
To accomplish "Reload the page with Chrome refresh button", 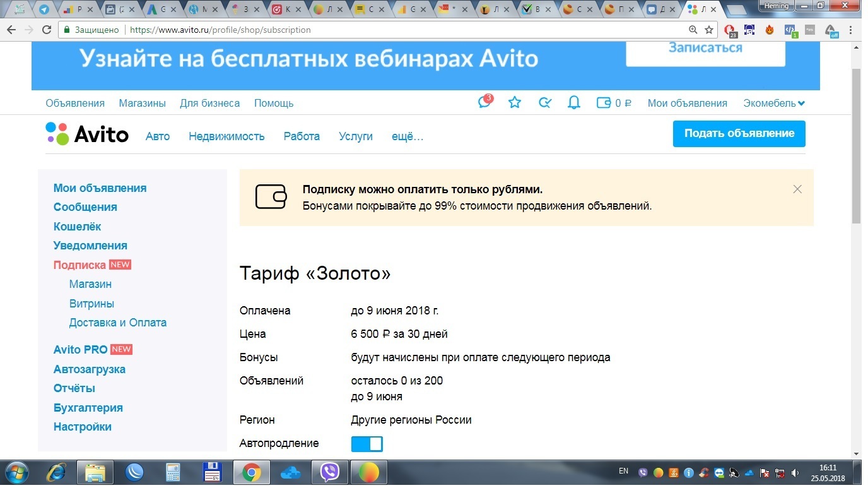I will coord(47,30).
